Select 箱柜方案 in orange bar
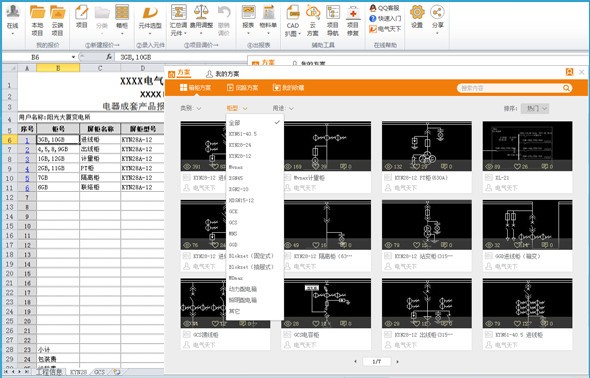The height and width of the screenshot is (378, 590). pyautogui.click(x=195, y=88)
